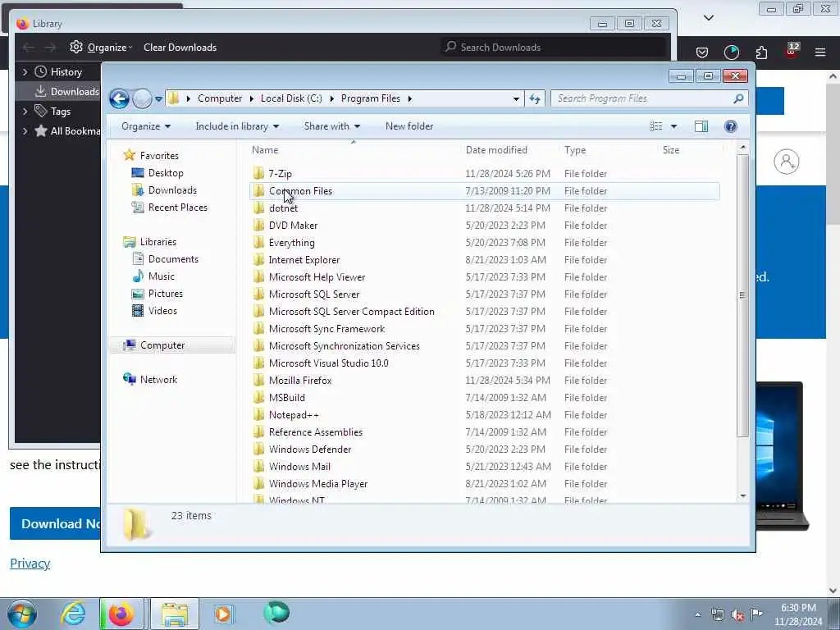Open the view options dropdown arrow
The height and width of the screenshot is (630, 840).
pyautogui.click(x=674, y=126)
